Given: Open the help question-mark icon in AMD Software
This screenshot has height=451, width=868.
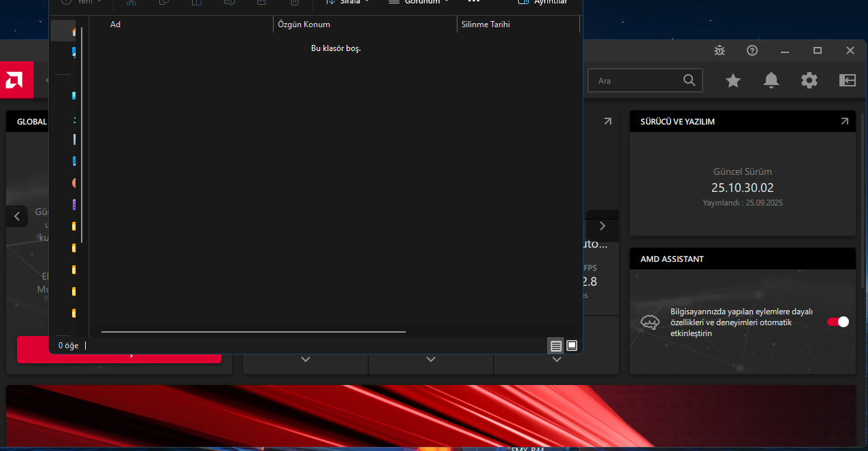Looking at the screenshot, I should 752,50.
